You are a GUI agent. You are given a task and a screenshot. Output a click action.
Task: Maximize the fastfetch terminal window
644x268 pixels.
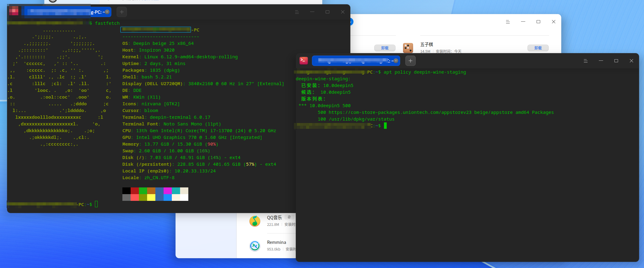coord(327,12)
